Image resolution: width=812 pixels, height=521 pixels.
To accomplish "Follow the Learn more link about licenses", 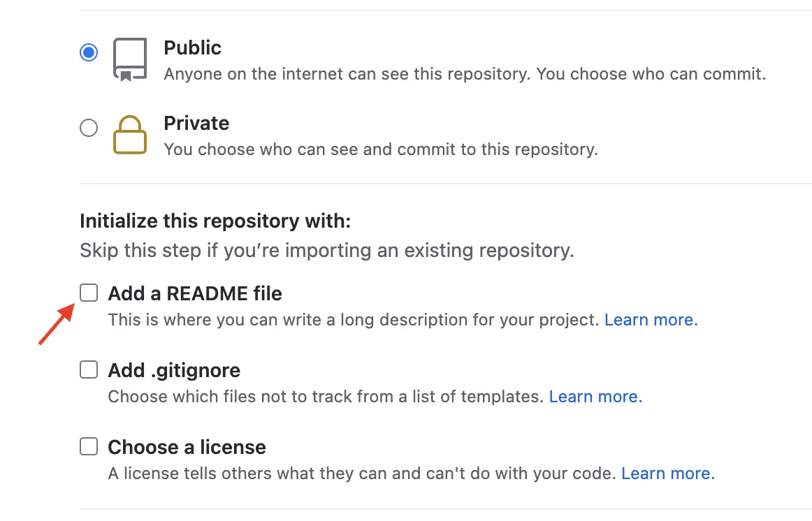I will (x=667, y=474).
